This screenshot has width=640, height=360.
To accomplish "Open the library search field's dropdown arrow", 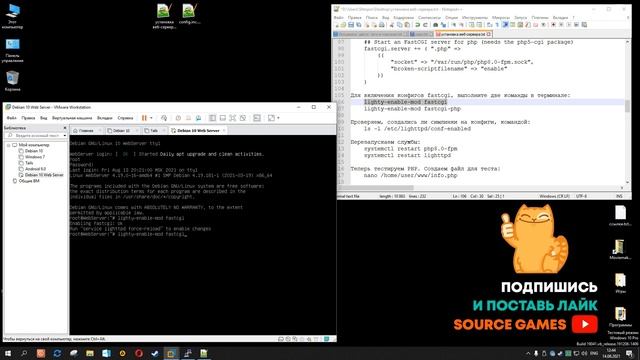I will (64, 135).
